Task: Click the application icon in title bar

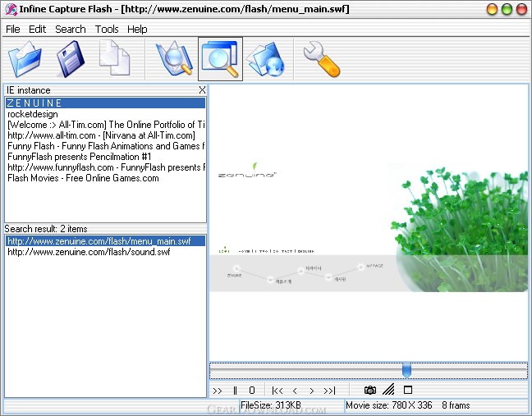Action: [x=11, y=9]
